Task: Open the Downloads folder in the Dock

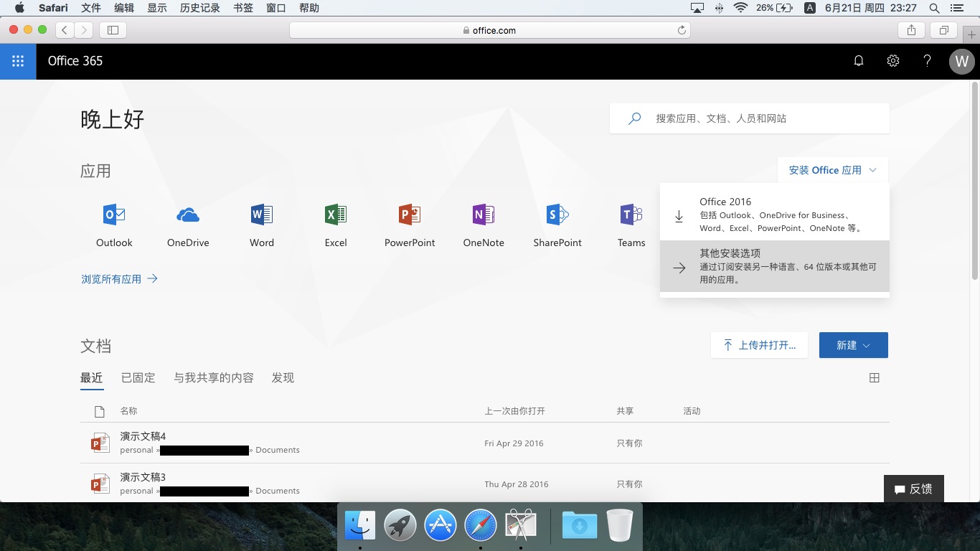Action: coord(580,525)
